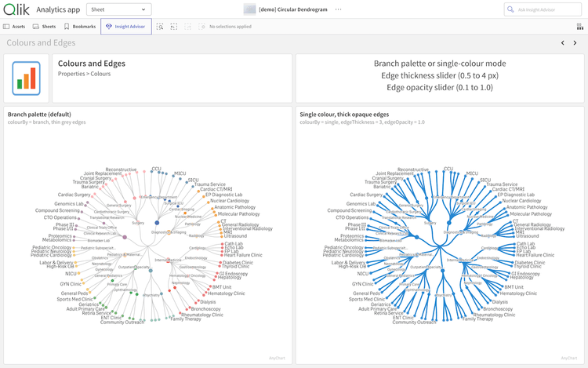The width and height of the screenshot is (588, 368).
Task: Select 'Rheumatology Clinic' label in right chart
Action: pos(494,315)
